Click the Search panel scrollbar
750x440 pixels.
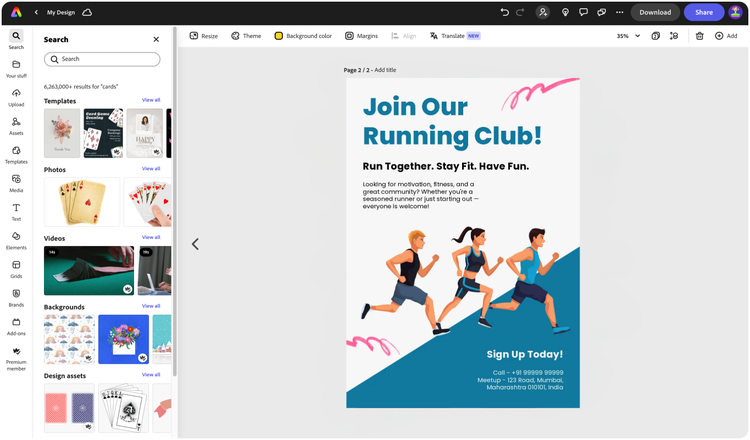175,202
